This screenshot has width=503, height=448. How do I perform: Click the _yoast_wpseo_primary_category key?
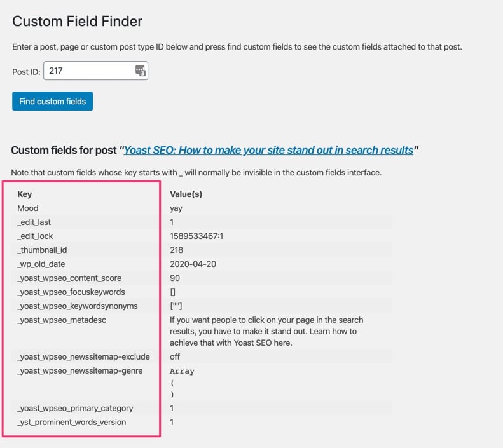75,408
